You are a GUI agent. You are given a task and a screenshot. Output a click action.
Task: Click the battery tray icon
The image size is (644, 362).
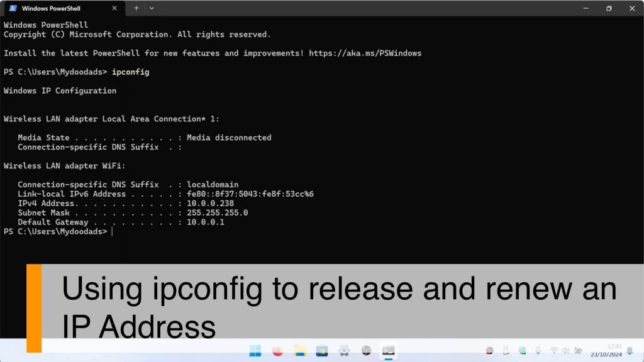click(x=579, y=350)
